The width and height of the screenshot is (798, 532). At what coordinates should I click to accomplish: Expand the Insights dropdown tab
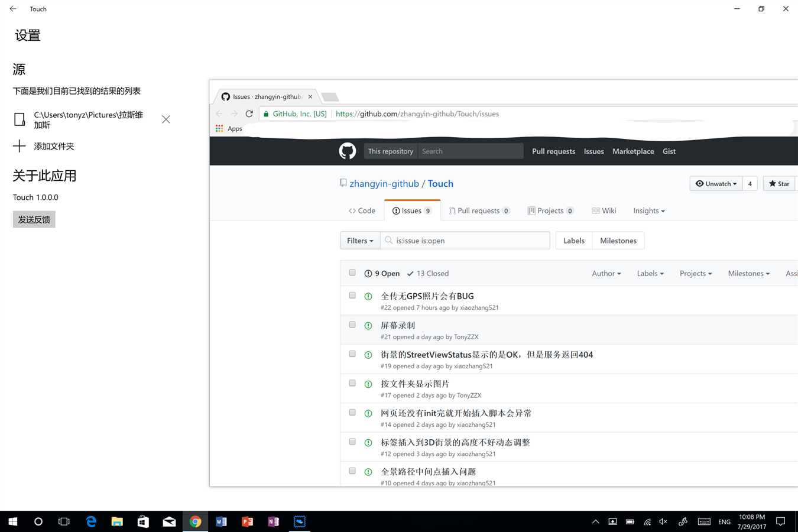click(x=649, y=210)
